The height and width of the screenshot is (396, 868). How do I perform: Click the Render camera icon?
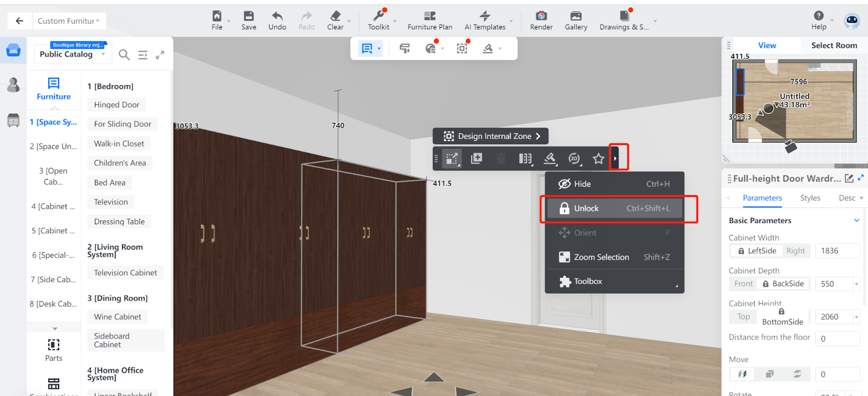541,16
